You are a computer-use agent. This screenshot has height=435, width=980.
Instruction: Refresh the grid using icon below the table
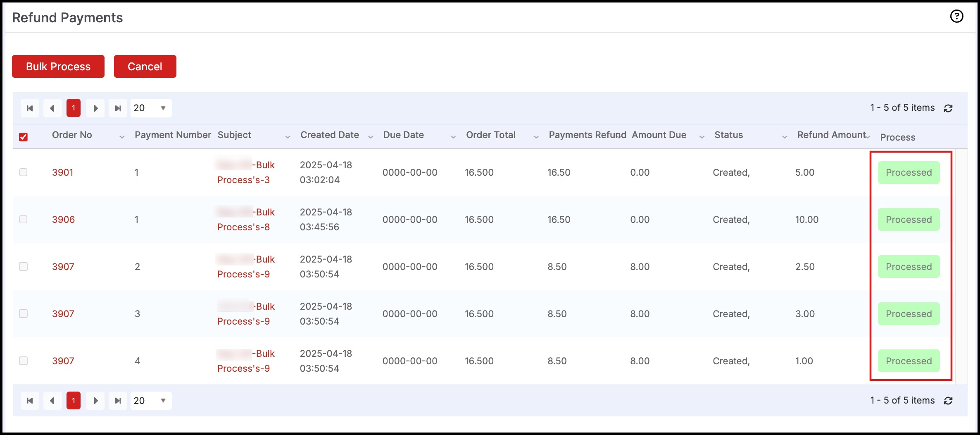(948, 401)
